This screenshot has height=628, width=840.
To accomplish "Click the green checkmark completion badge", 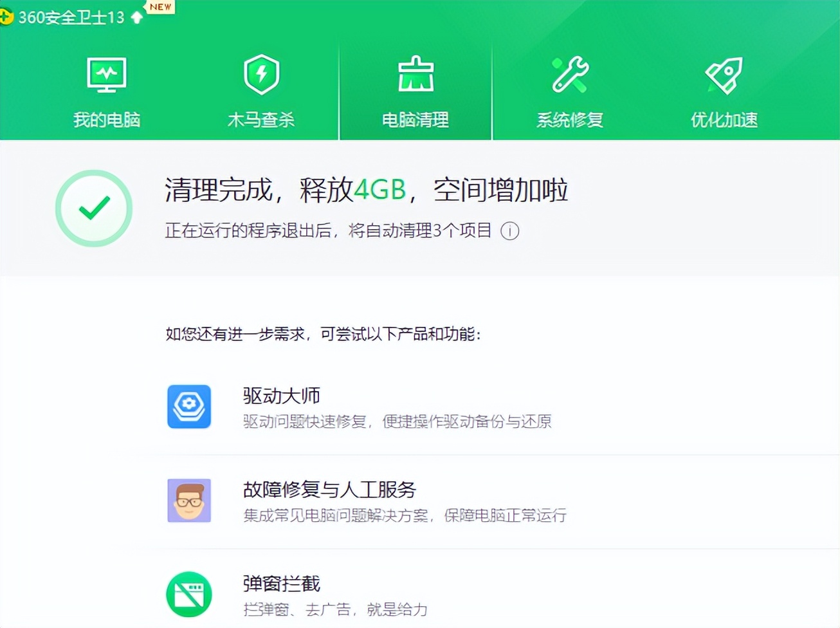I will click(x=94, y=208).
